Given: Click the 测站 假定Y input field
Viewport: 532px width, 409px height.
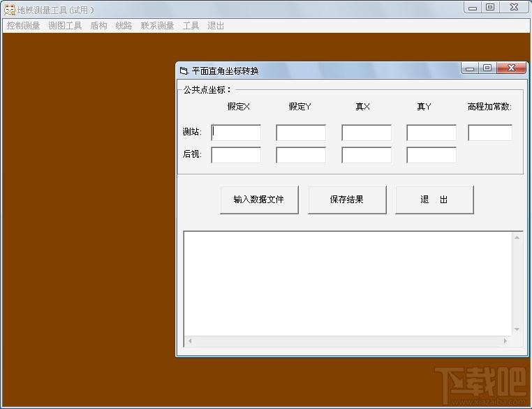Looking at the screenshot, I should [x=302, y=133].
